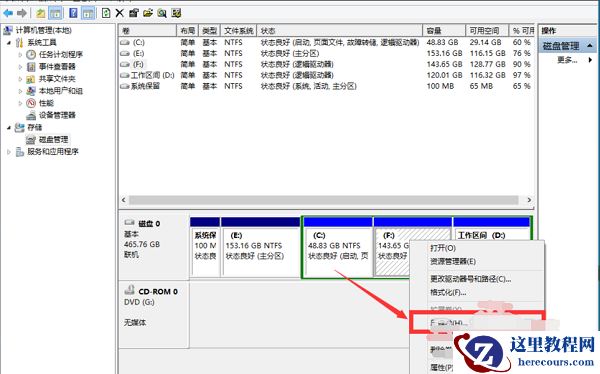Collapse the 磁盘管理 actions section arrow

pyautogui.click(x=590, y=46)
